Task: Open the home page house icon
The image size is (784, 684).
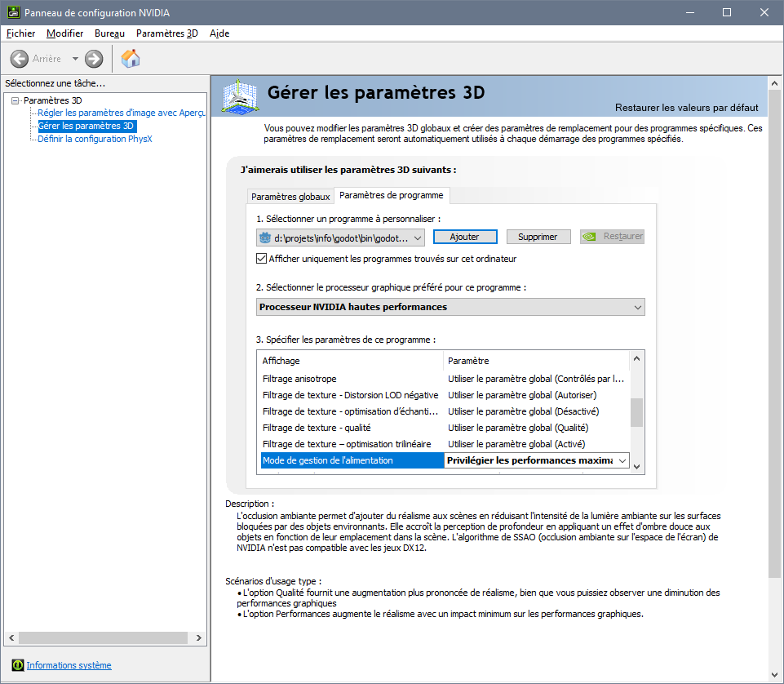Action: 131,59
